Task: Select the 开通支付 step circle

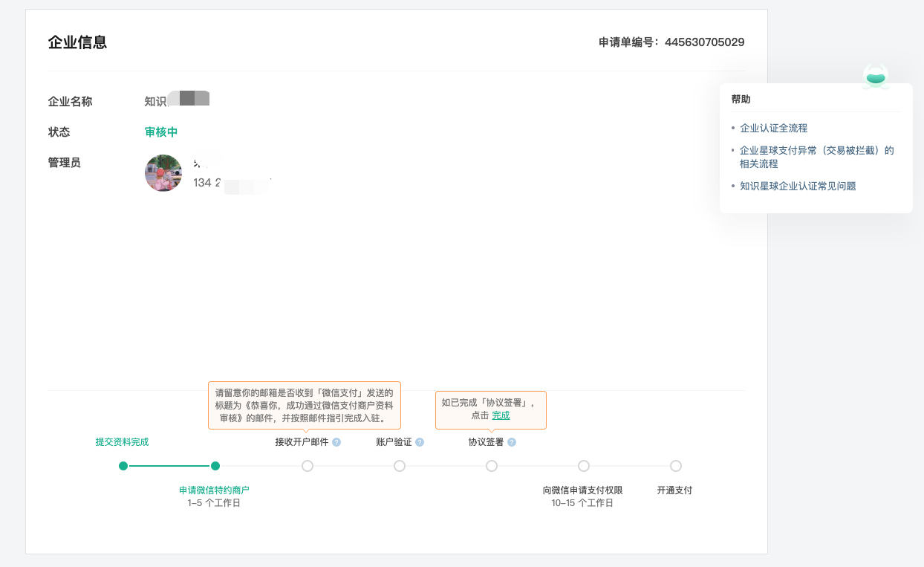Action: click(676, 466)
